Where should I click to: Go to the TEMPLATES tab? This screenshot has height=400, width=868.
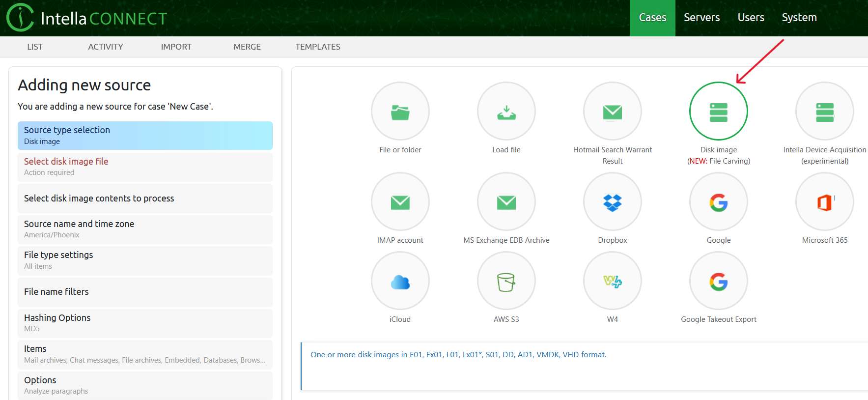(317, 47)
